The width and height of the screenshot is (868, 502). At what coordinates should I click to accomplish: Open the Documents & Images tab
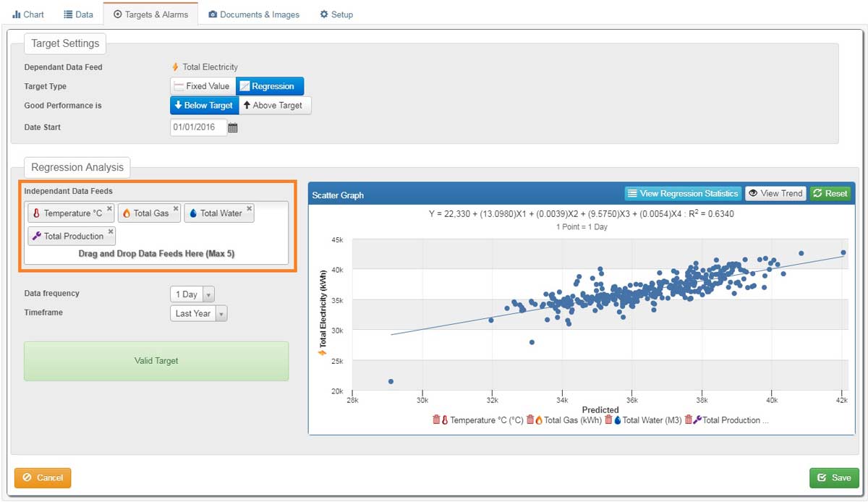tap(253, 14)
